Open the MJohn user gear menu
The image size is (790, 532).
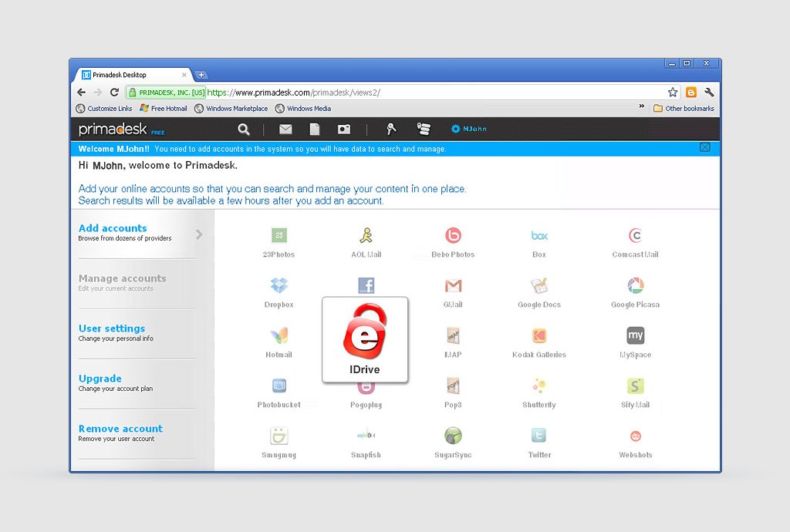[468, 129]
